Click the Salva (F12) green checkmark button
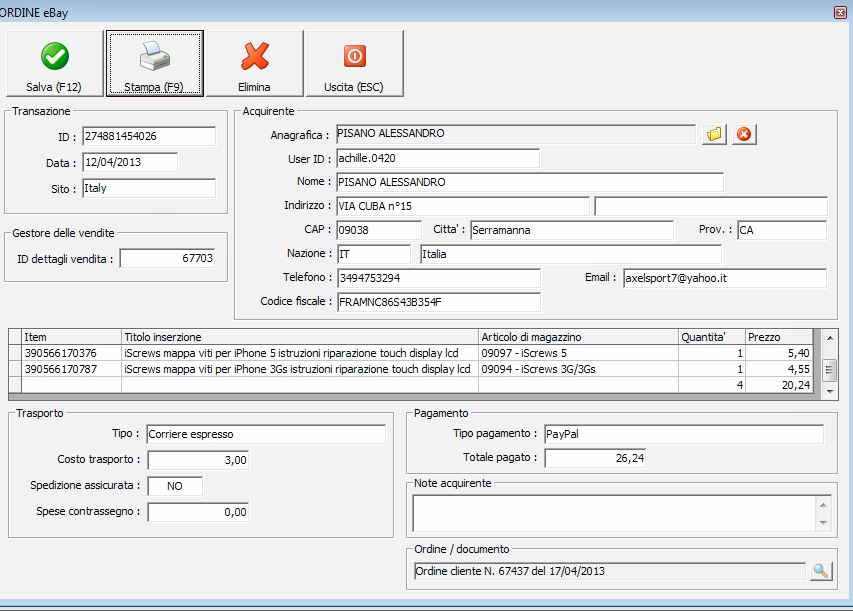The image size is (853, 611). click(54, 63)
